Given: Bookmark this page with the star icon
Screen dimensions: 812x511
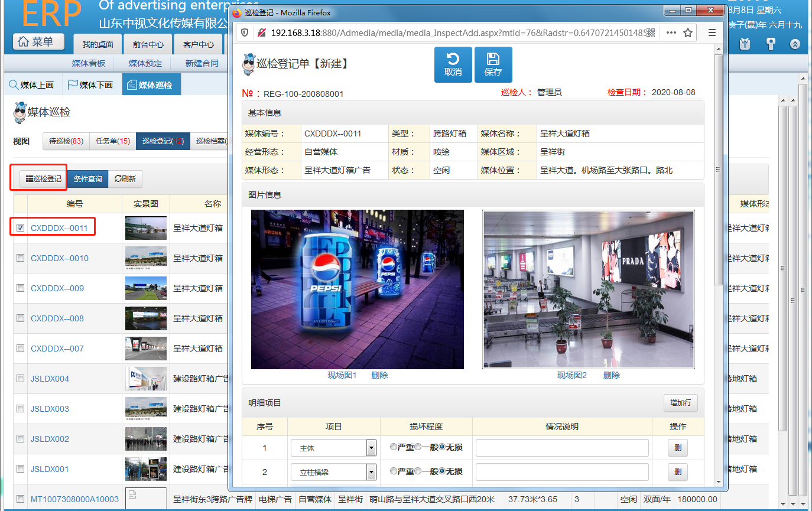Looking at the screenshot, I should point(688,32).
